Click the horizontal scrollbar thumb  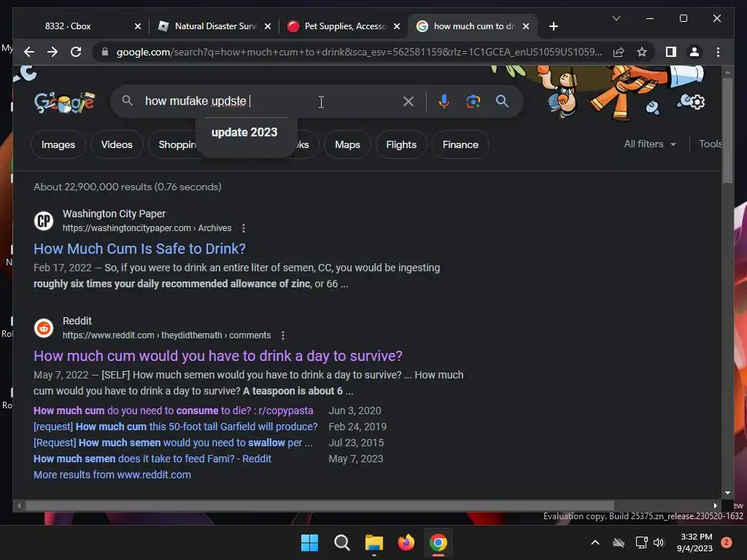[320, 506]
